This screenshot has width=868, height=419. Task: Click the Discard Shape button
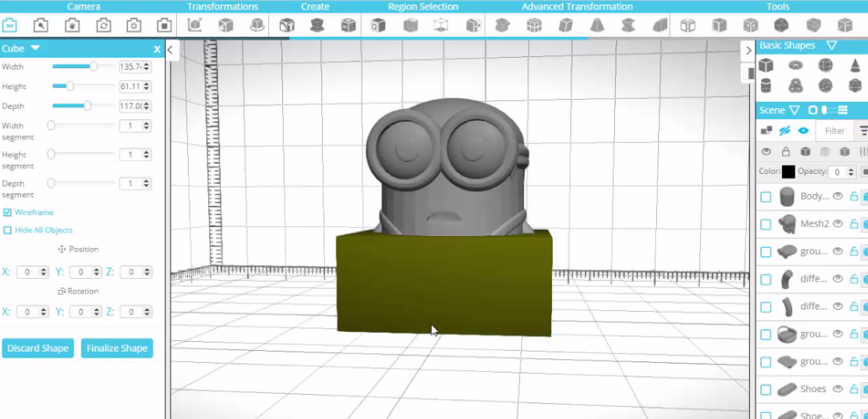click(x=37, y=348)
